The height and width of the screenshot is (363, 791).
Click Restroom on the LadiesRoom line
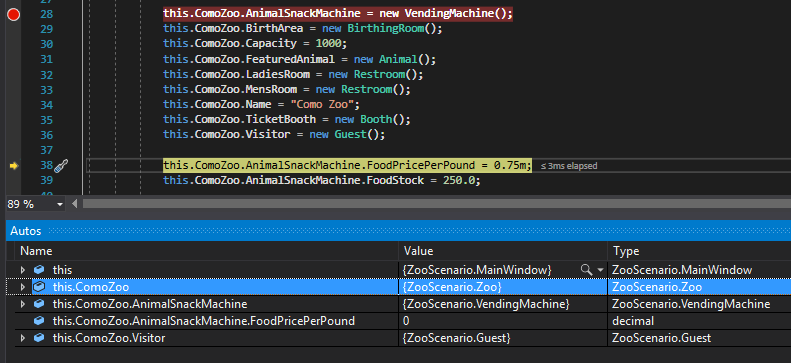coord(379,75)
